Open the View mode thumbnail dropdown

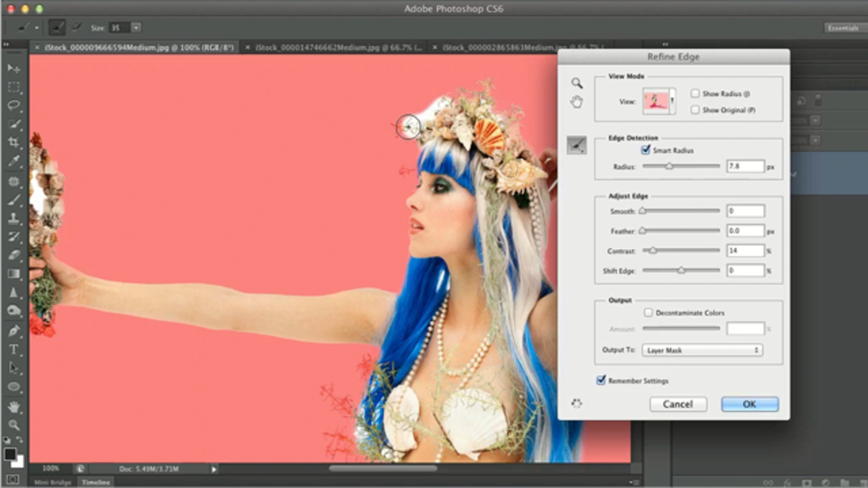659,101
